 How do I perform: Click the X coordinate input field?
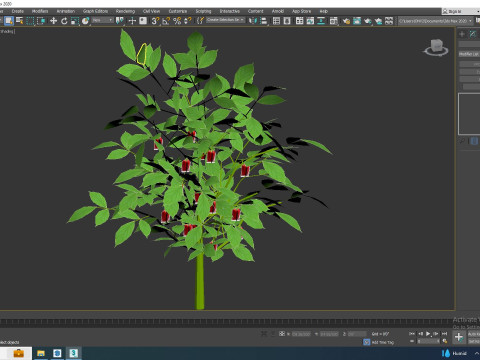pyautogui.click(x=301, y=334)
